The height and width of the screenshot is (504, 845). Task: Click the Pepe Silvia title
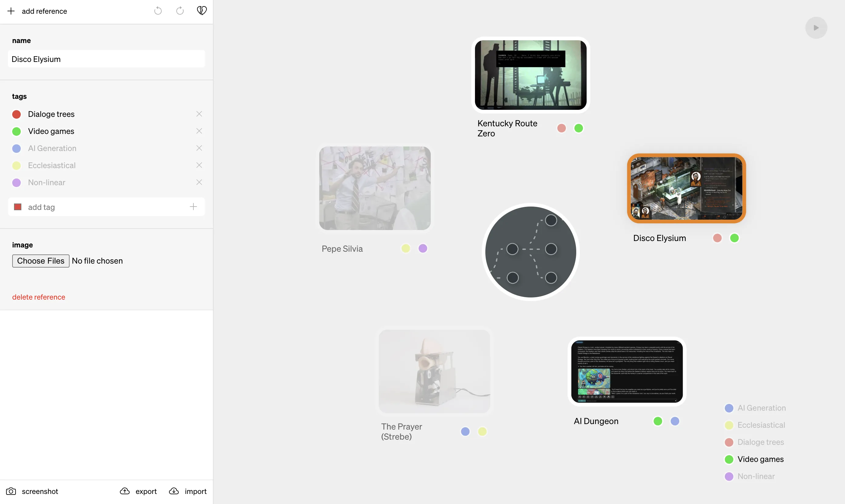342,249
